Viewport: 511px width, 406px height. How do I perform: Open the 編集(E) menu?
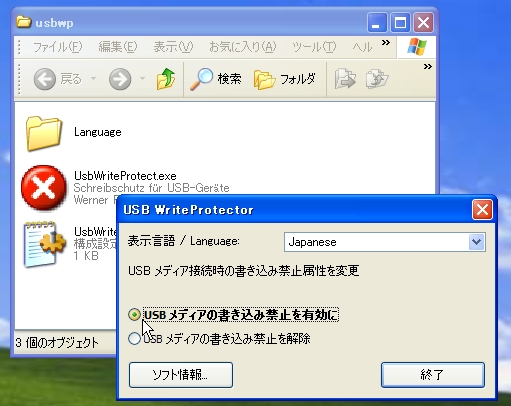coord(118,47)
